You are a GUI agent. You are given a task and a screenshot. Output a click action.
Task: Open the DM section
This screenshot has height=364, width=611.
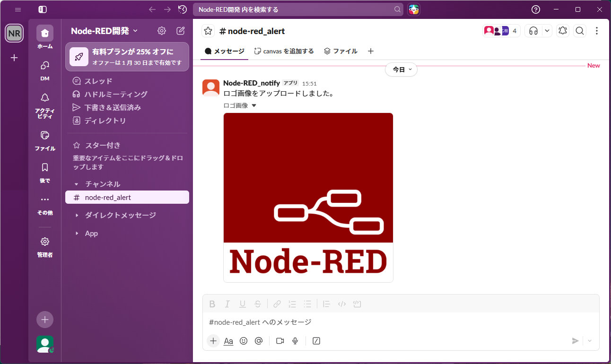pos(45,70)
